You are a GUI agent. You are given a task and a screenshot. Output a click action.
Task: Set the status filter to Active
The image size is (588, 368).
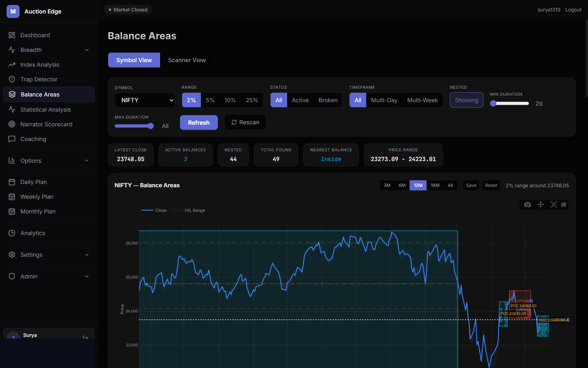tap(300, 100)
